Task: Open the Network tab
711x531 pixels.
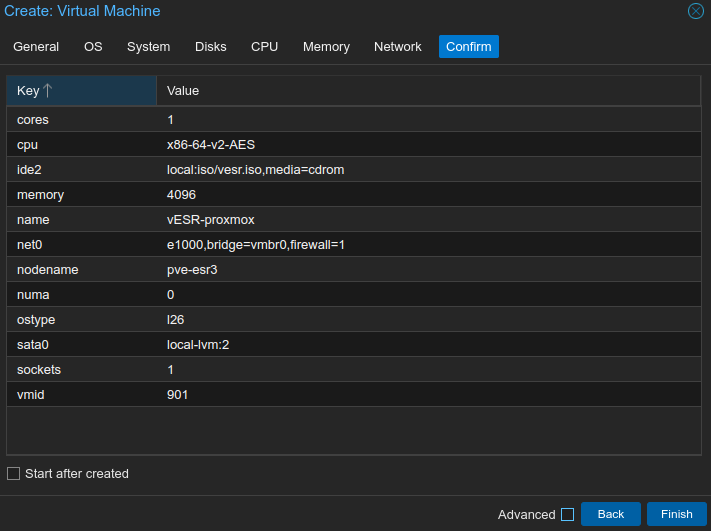Action: [x=398, y=47]
